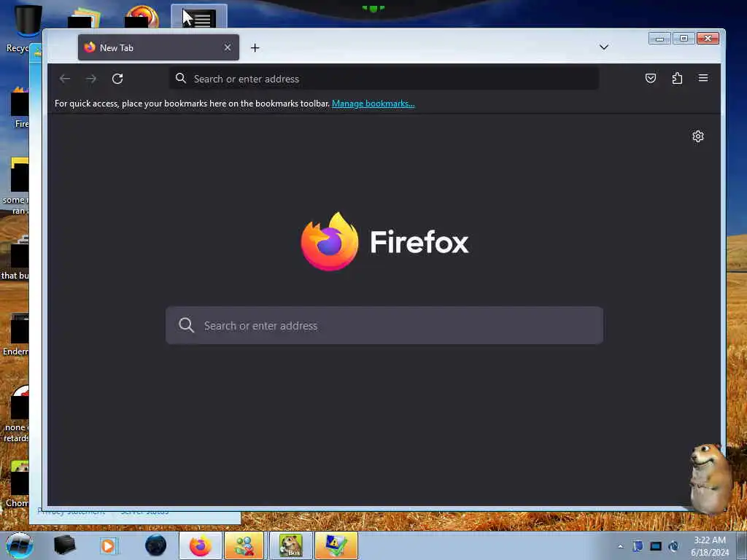The image size is (747, 560).
Task: Click the round blue tray icon beside the clock
Action: click(673, 545)
